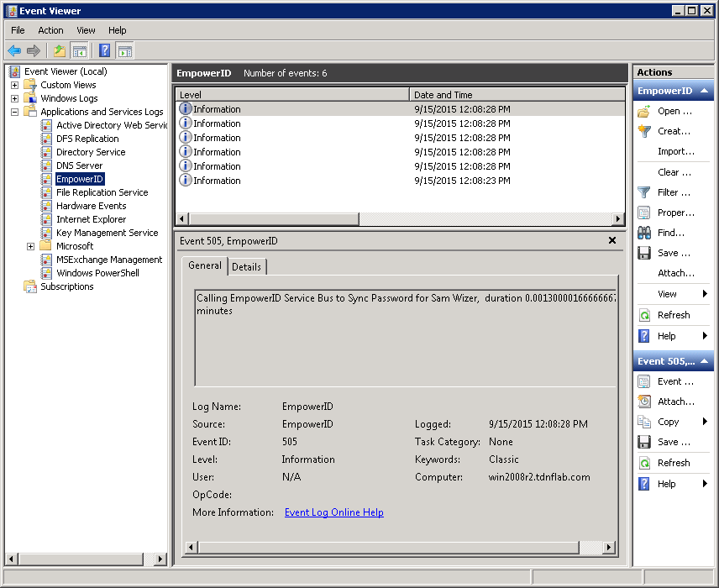The height and width of the screenshot is (588, 719).
Task: Click the Event Properties icon in Actions
Action: click(644, 381)
